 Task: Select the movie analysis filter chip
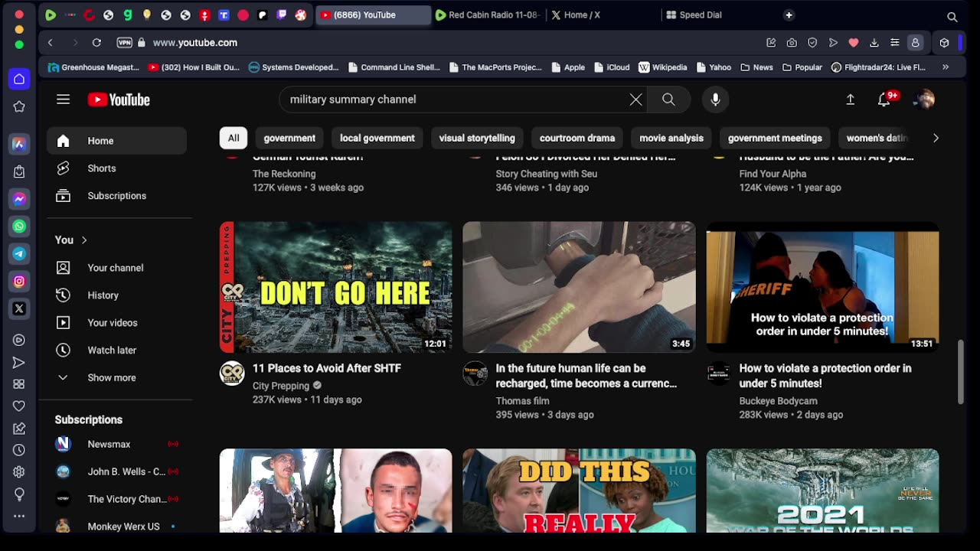(671, 139)
